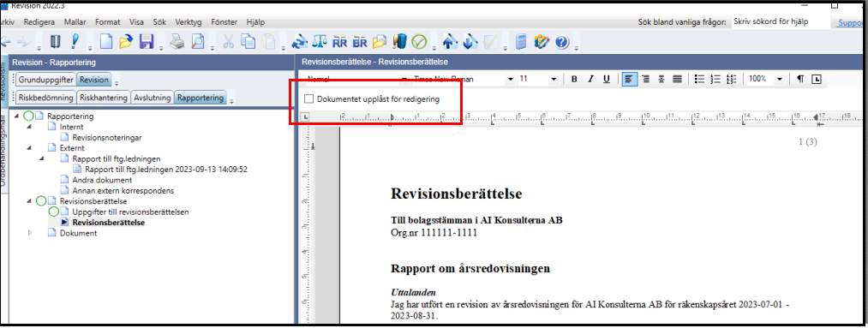Viewport: 868px width, 328px height.
Task: Select the third alignment button, left of justify
Action: [x=661, y=79]
